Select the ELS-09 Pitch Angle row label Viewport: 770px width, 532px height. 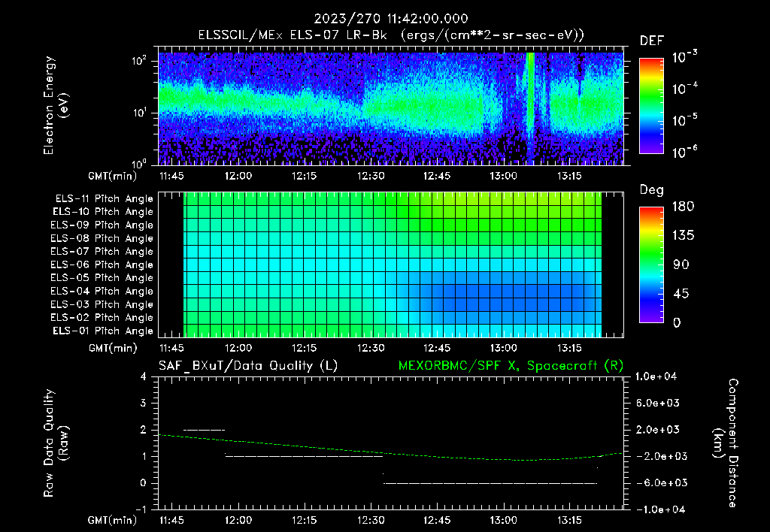102,225
